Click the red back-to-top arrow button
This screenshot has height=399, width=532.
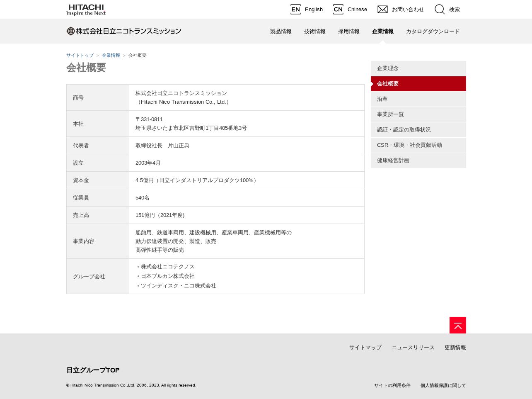pyautogui.click(x=458, y=325)
